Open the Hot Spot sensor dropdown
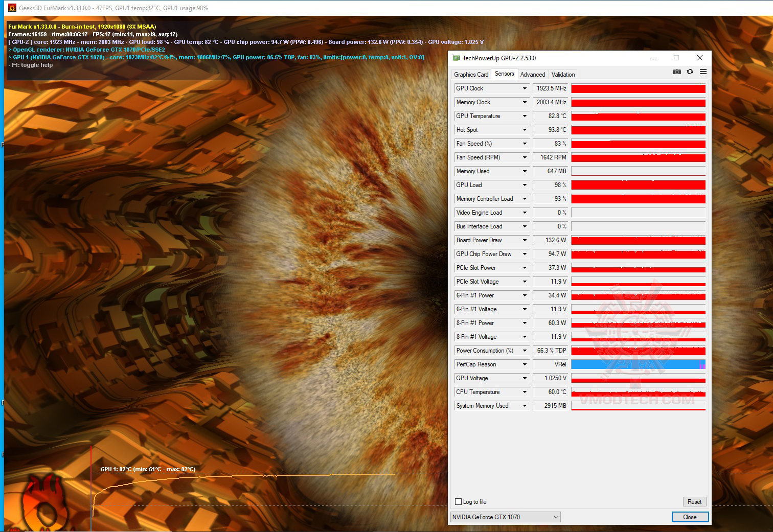 [525, 130]
